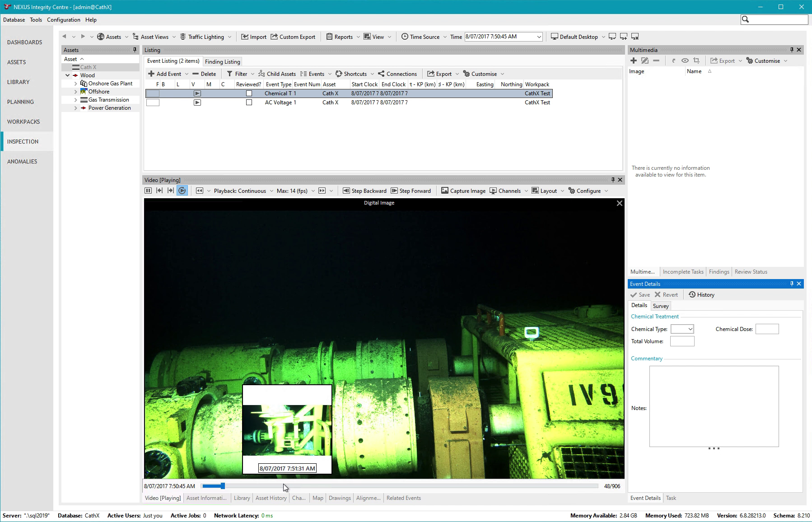Click Step Forward in video toolbar
This screenshot has height=522, width=812.
coord(411,191)
